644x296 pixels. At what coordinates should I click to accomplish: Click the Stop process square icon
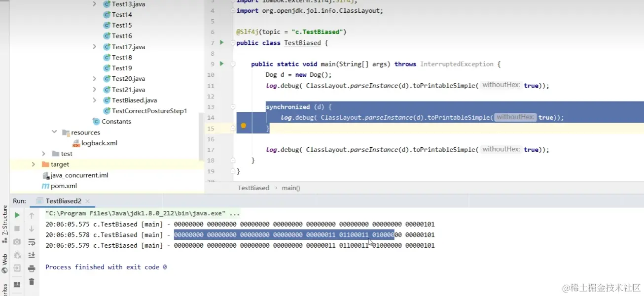point(17,229)
